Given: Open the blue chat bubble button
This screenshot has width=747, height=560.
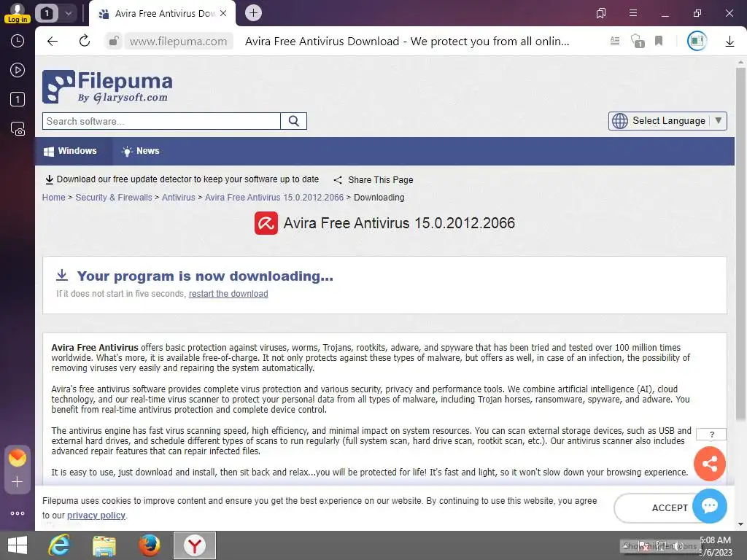Looking at the screenshot, I should coord(709,506).
